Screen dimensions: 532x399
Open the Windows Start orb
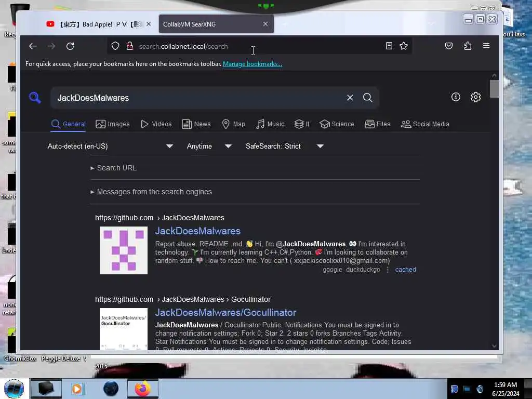(x=14, y=389)
